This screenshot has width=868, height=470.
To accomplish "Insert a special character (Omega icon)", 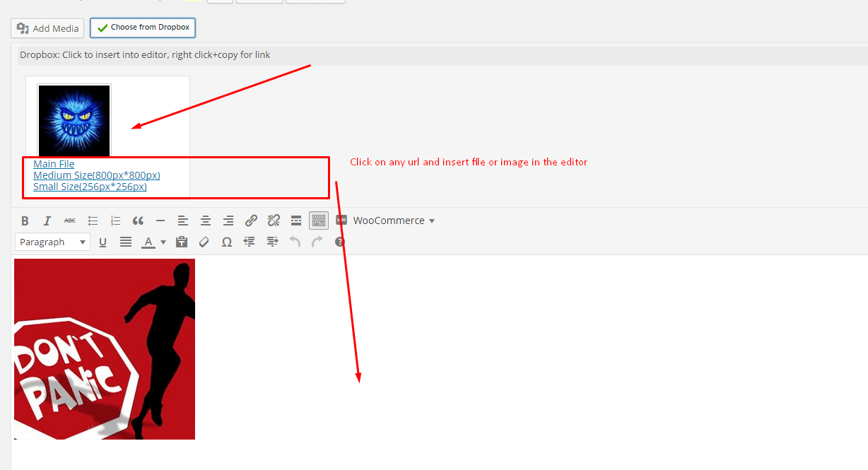I will [227, 242].
